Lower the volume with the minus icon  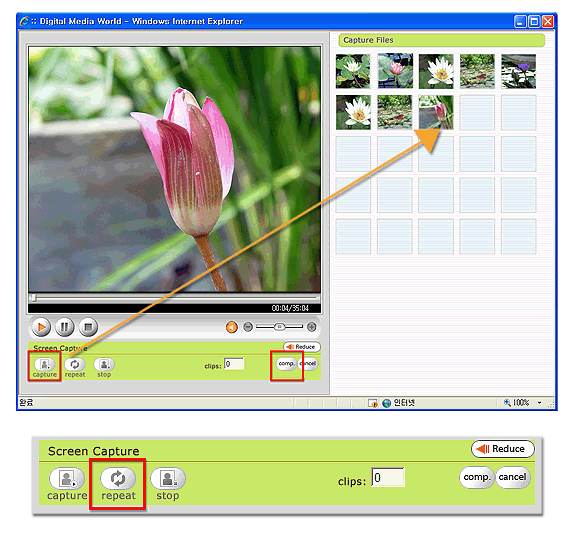click(x=248, y=327)
